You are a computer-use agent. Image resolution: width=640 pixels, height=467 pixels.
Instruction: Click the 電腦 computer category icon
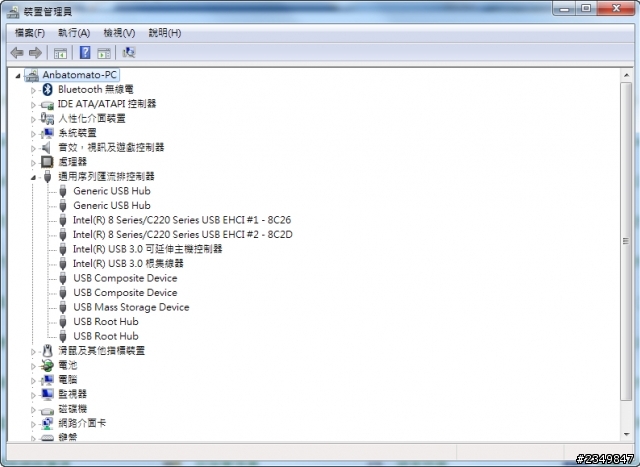(x=47, y=380)
